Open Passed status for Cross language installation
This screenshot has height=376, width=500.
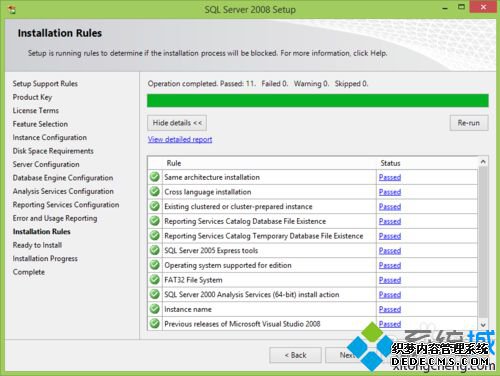[x=390, y=192]
